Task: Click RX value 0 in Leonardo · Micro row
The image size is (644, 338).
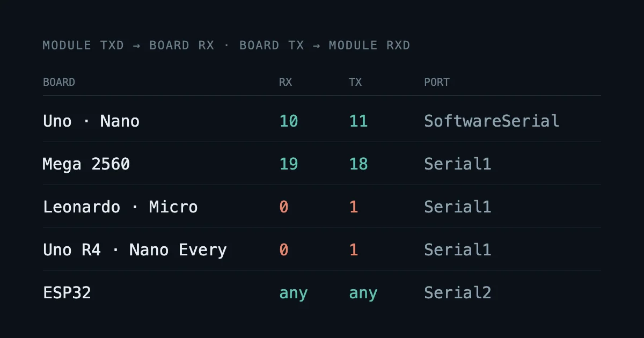Action: click(x=284, y=207)
